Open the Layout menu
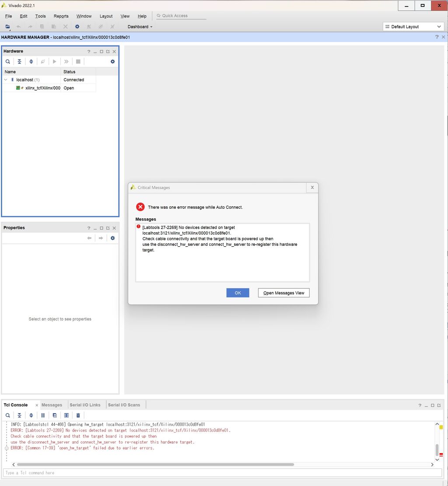The image size is (448, 486). 106,16
